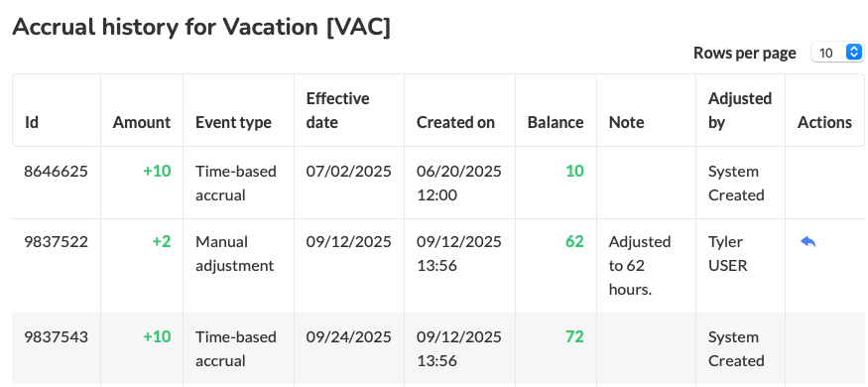Viewport: 868px width, 387px height.
Task: Click the Balance column header
Action: tap(556, 122)
